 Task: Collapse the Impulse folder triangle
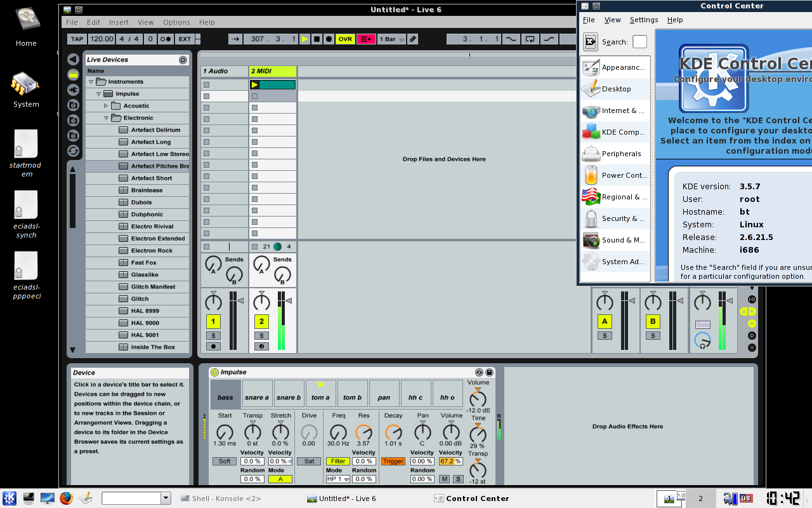point(98,94)
